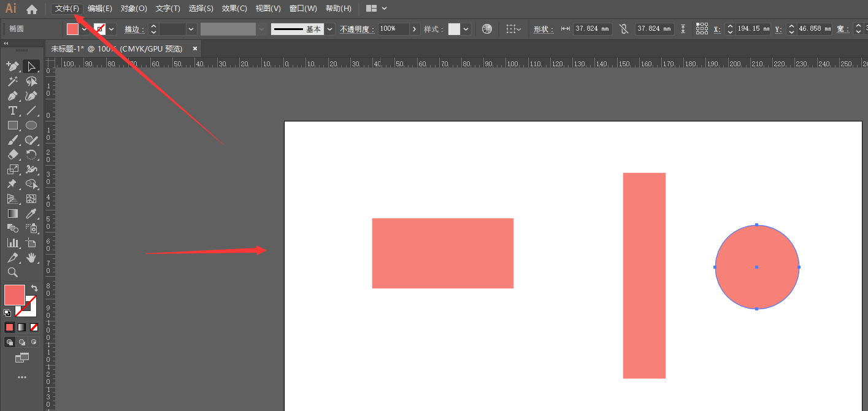868x411 pixels.
Task: Select the Ellipse tool in toolbar
Action: coord(31,125)
